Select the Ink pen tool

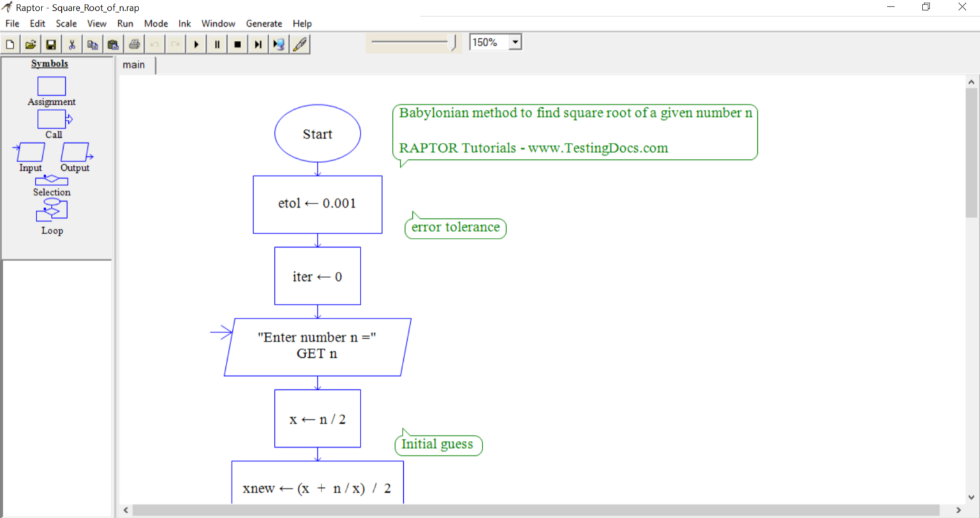click(300, 43)
